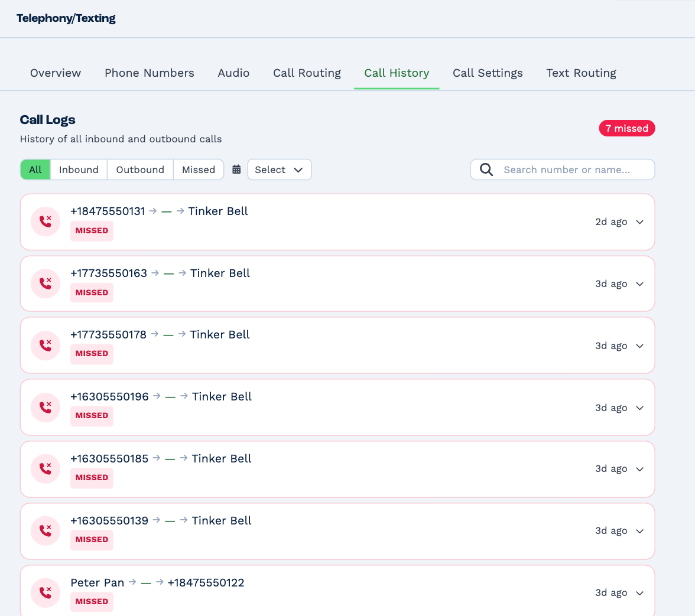Screen dimensions: 695x616
Task: Focus the Search number or name field
Action: coord(563,170)
